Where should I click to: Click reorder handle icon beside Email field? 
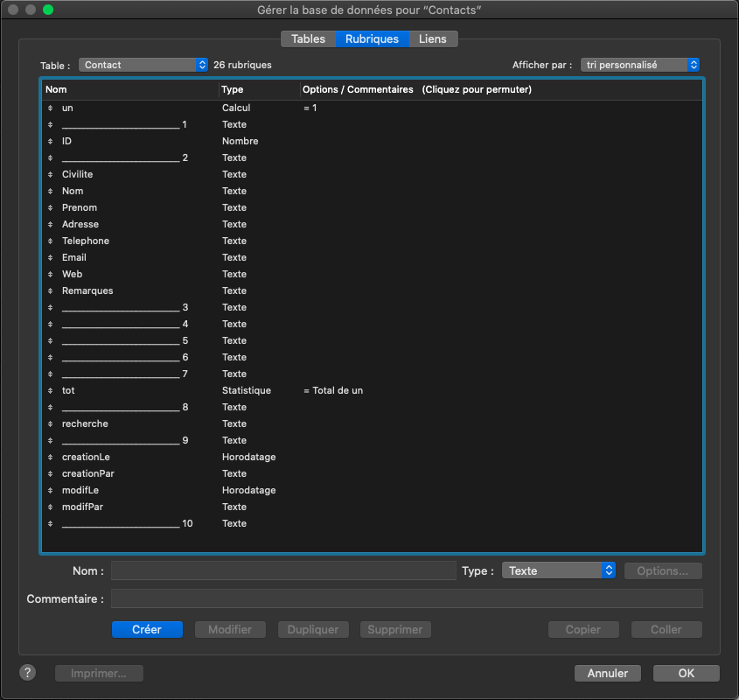[51, 257]
